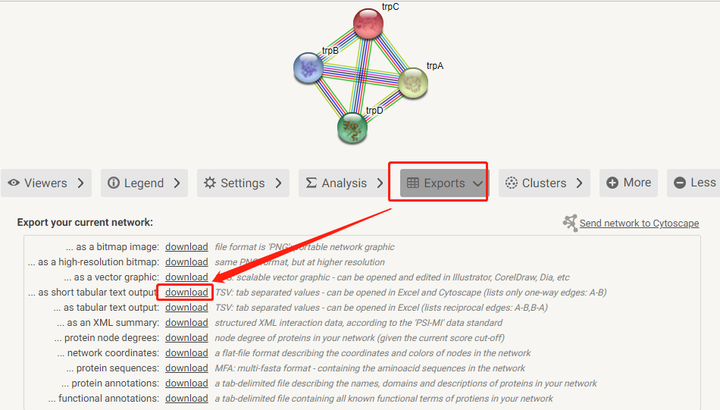Open the Send network to Cytoscape link
Viewport: 720px width, 410px height.
coord(639,223)
